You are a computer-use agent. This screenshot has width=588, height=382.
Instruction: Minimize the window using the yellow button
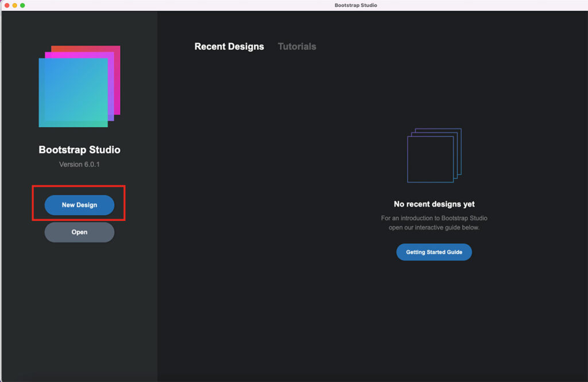pyautogui.click(x=15, y=5)
